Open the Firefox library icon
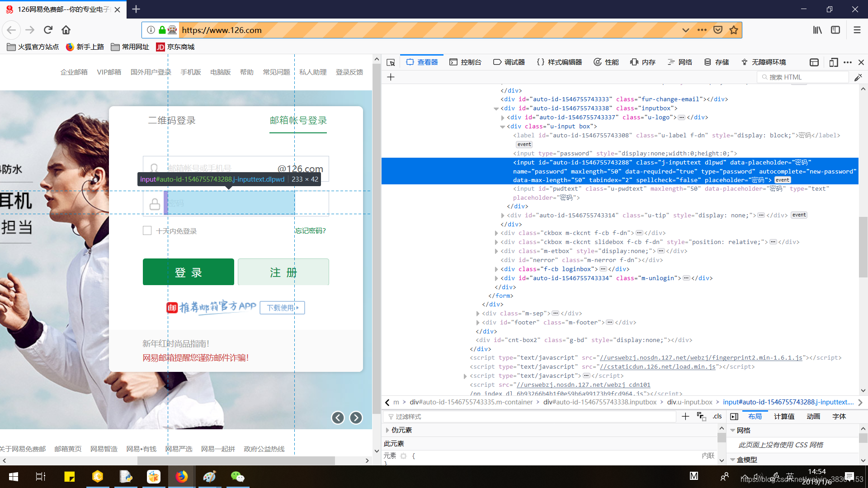This screenshot has height=488, width=868. [817, 30]
